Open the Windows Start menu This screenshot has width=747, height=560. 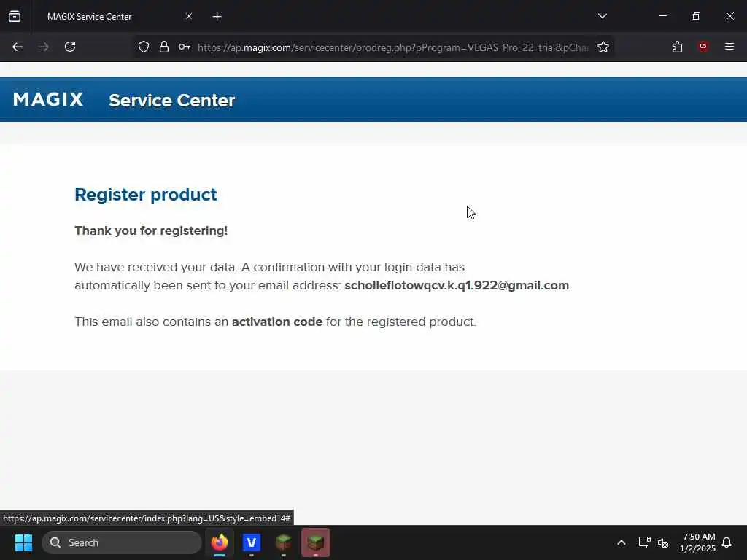click(x=23, y=542)
